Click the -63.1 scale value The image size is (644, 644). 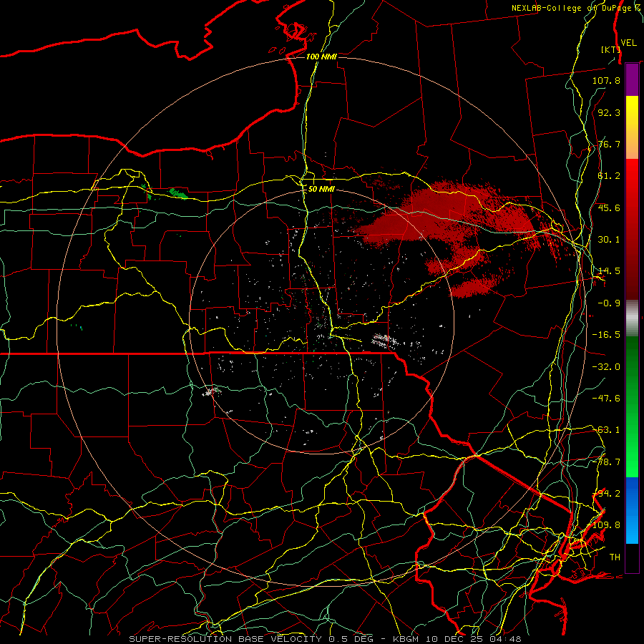tap(606, 430)
